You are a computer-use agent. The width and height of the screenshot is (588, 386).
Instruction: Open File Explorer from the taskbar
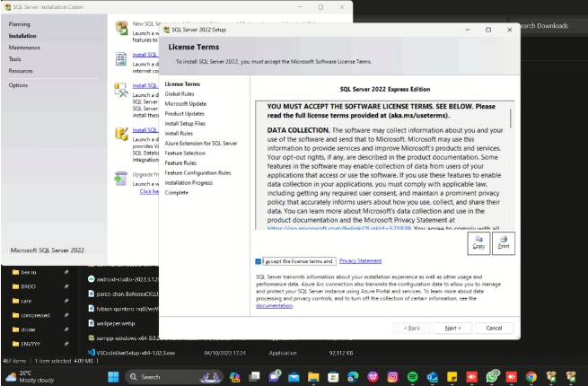click(x=313, y=377)
